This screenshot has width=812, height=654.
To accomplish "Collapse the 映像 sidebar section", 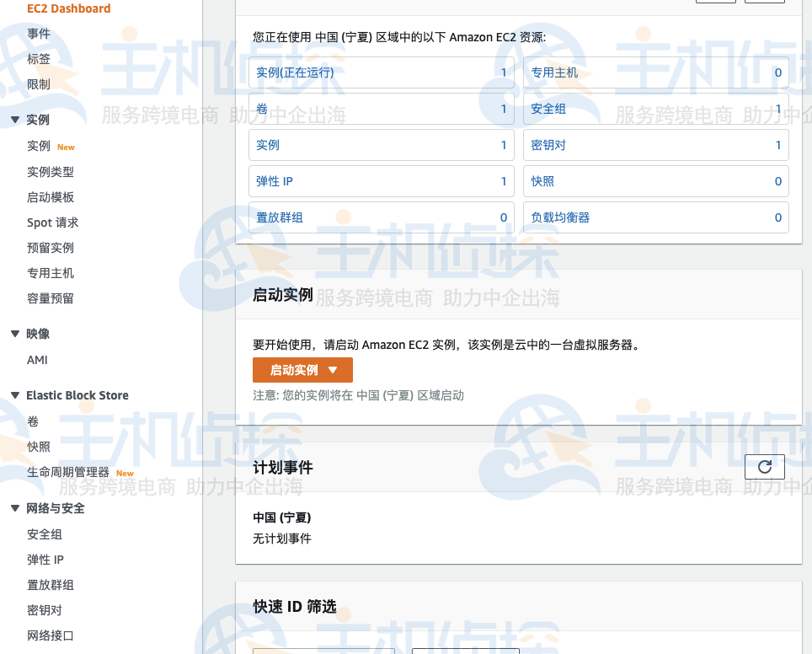I will click(x=13, y=334).
